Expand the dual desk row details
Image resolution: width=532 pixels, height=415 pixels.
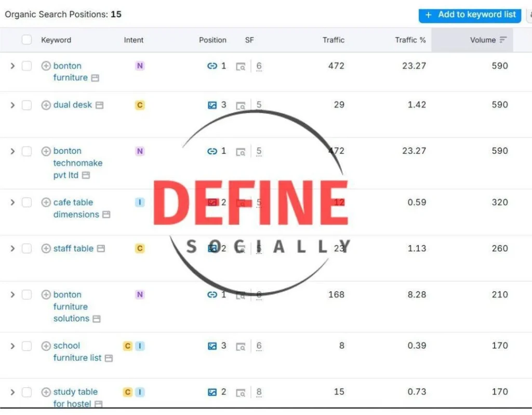(12, 105)
